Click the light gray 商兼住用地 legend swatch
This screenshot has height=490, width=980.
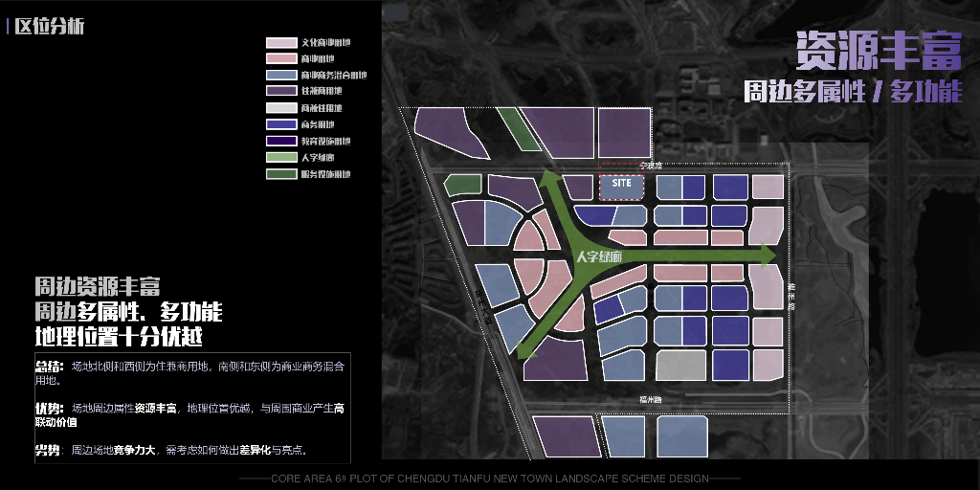(281, 108)
